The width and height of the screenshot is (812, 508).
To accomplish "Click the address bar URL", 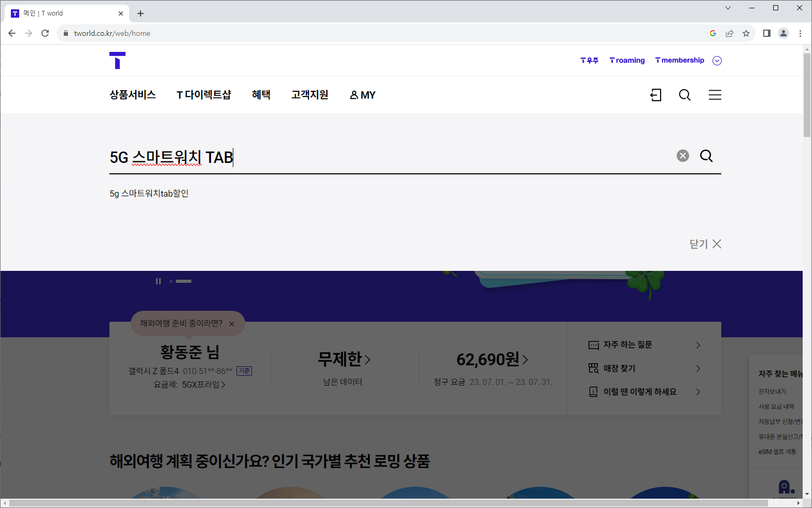I will [x=112, y=33].
